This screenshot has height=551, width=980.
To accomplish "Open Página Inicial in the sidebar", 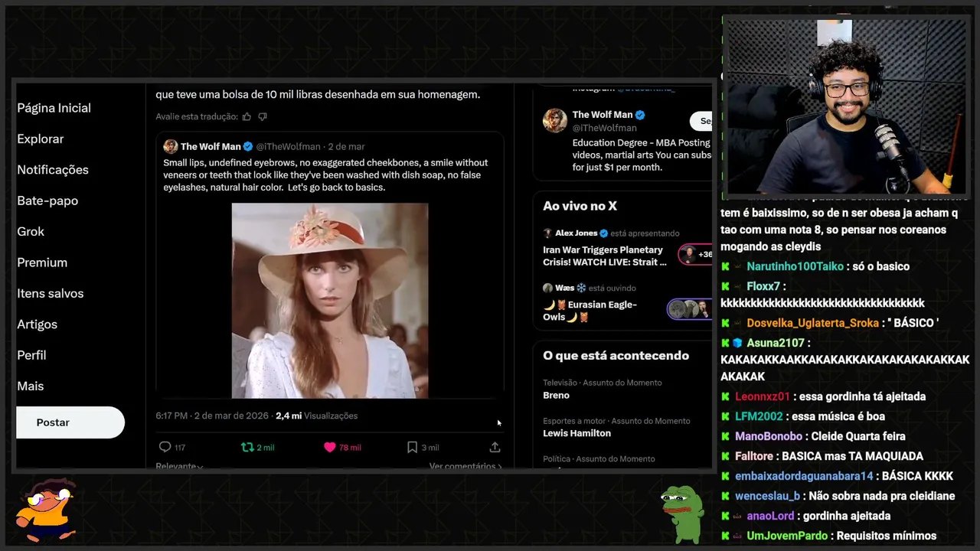I will point(54,108).
